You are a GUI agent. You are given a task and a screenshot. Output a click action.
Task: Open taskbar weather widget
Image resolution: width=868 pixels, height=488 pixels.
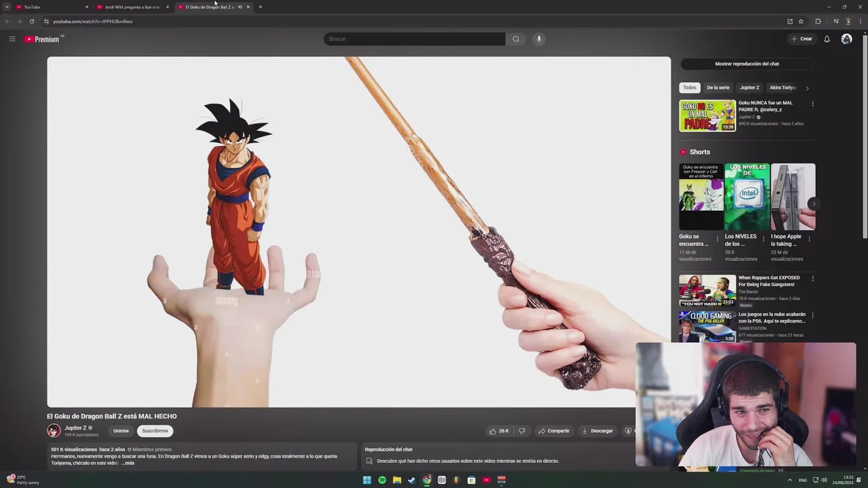[23, 480]
